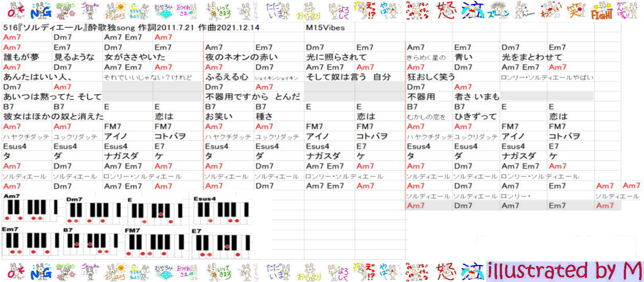Click the orange 笑 laughing rabbit sticker
Screen dimensions: 644x282
tap(576, 11)
